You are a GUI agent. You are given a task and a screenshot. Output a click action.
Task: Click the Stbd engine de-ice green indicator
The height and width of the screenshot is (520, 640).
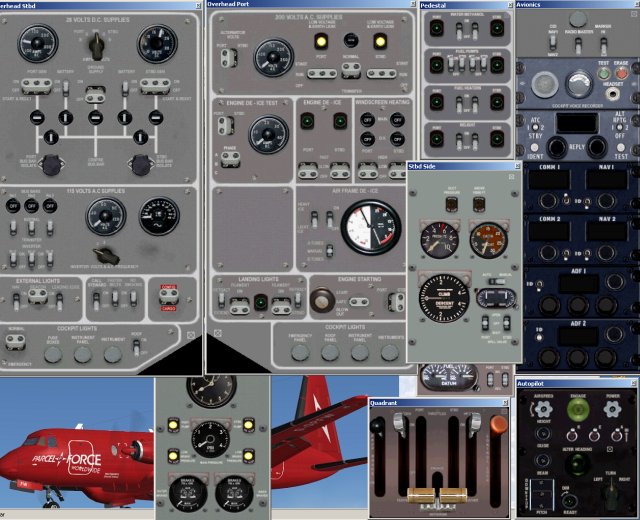pyautogui.click(x=340, y=121)
